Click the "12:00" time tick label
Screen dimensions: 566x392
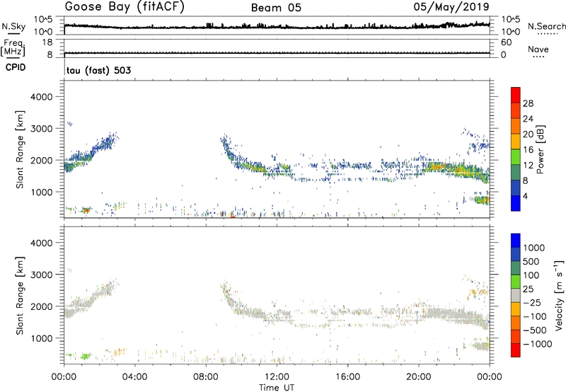(277, 377)
